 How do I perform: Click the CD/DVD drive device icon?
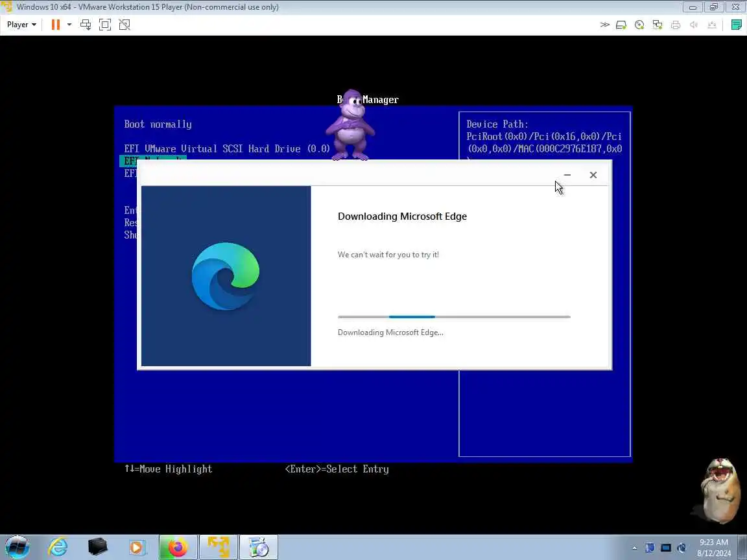click(639, 25)
